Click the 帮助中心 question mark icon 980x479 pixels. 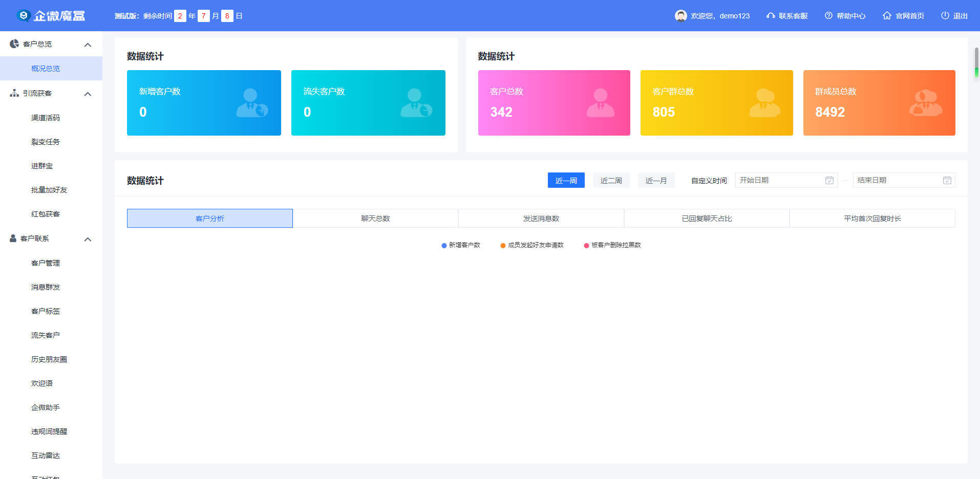pyautogui.click(x=828, y=16)
